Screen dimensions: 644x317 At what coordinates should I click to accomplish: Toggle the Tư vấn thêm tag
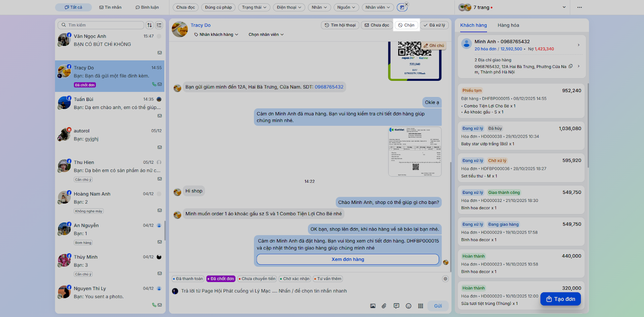(328, 279)
